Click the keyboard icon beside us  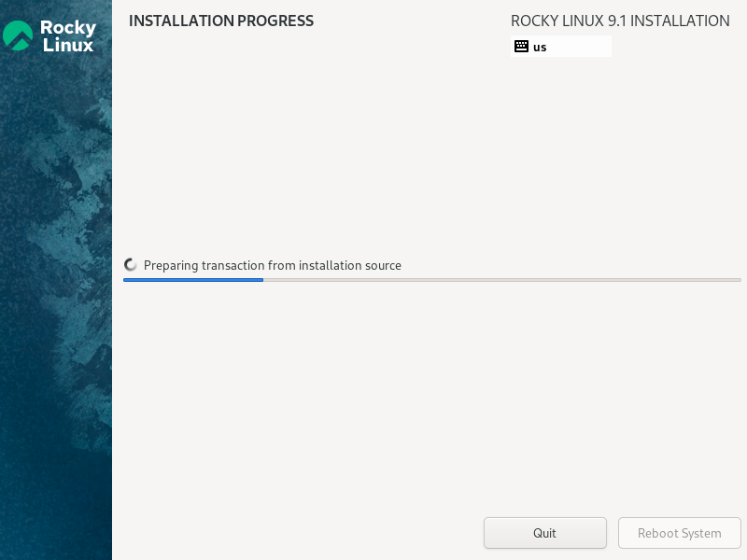tap(521, 46)
